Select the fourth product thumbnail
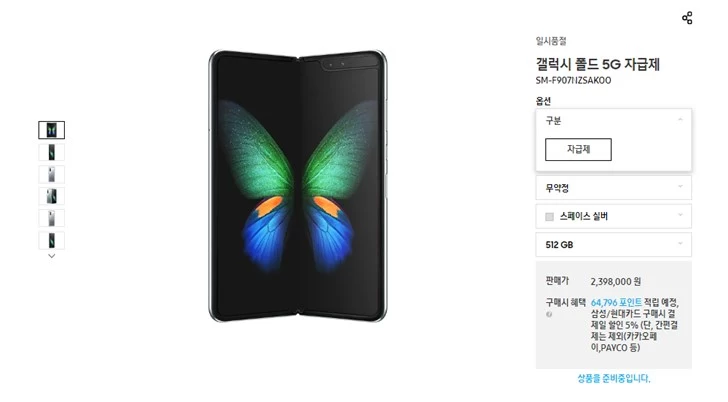Screen dimensions: 728x402 [52, 196]
